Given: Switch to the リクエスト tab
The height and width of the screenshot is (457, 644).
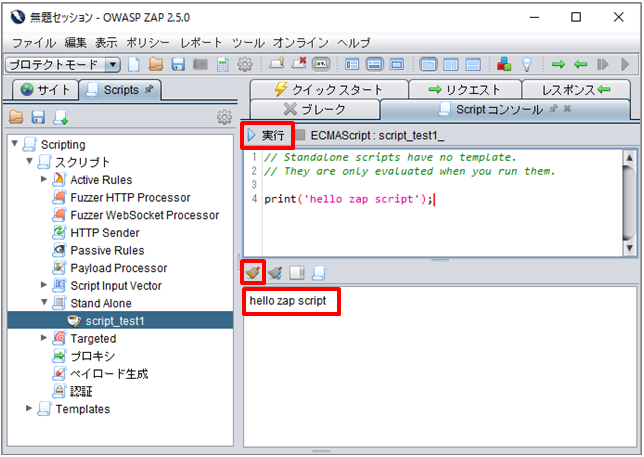Looking at the screenshot, I should click(465, 89).
